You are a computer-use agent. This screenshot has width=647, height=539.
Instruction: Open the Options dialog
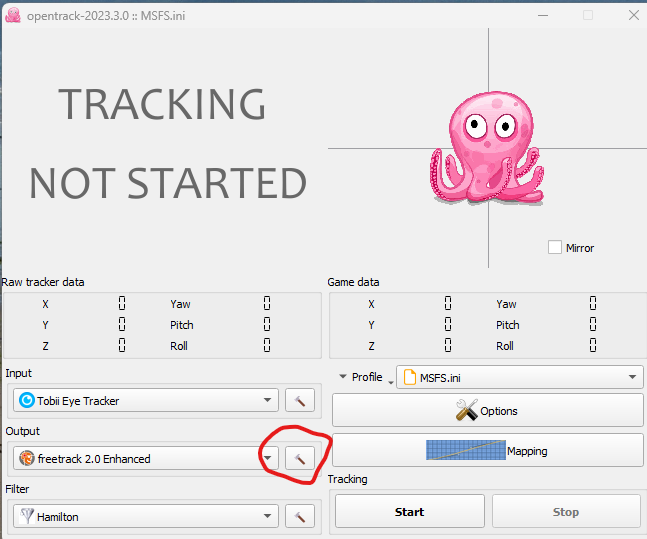click(x=487, y=410)
